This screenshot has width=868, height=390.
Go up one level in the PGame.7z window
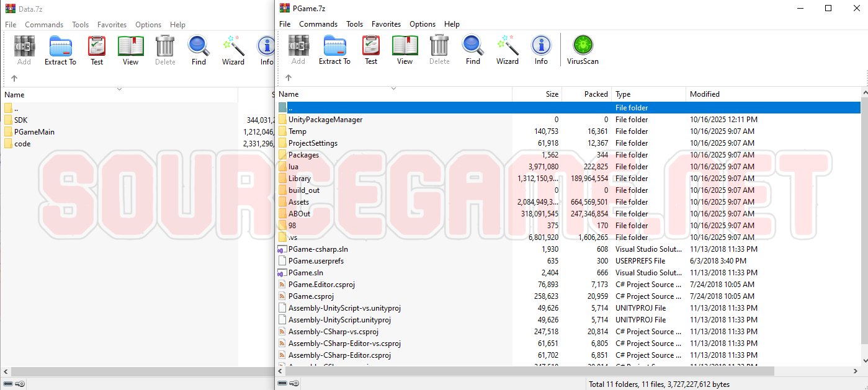click(x=288, y=78)
